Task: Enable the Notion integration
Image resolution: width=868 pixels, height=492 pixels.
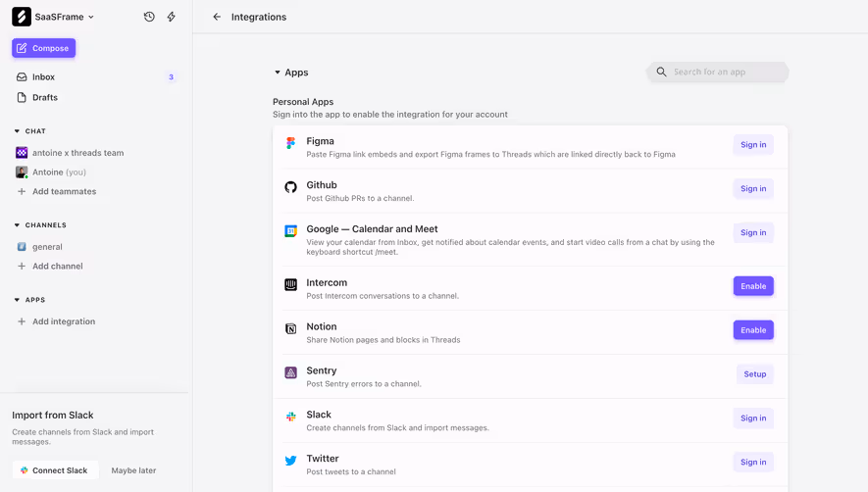Action: tap(753, 330)
